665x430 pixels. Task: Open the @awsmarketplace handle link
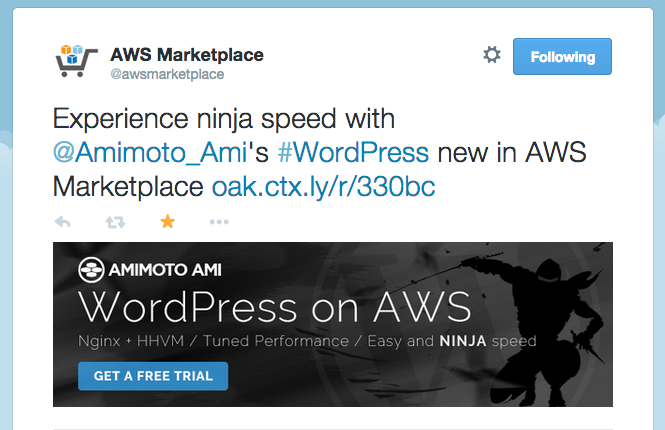pyautogui.click(x=167, y=74)
